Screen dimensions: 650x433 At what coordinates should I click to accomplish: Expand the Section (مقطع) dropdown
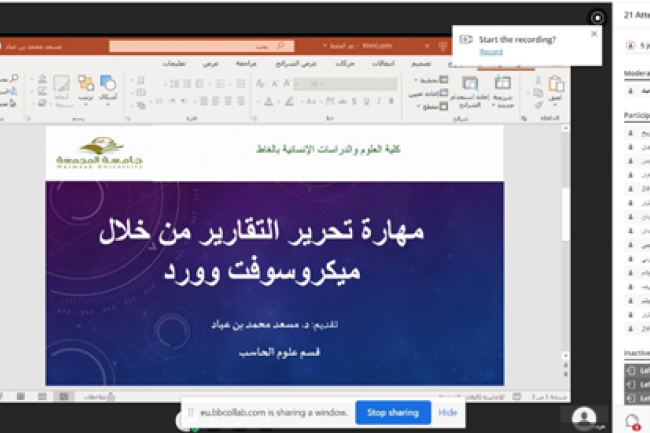coord(432,106)
